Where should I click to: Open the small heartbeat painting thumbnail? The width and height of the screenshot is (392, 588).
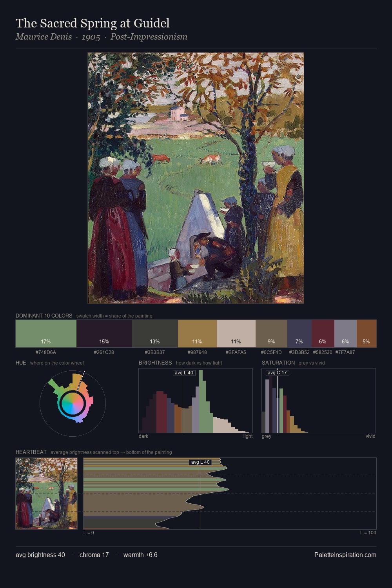tap(47, 494)
